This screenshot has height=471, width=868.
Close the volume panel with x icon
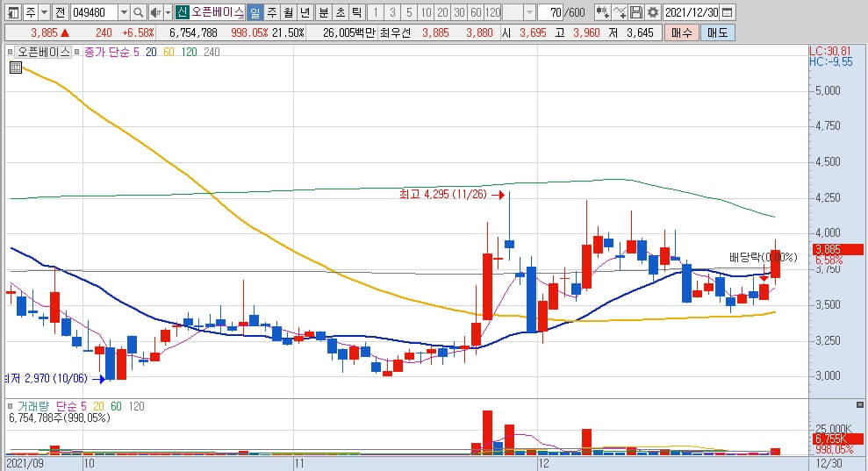pos(860,404)
